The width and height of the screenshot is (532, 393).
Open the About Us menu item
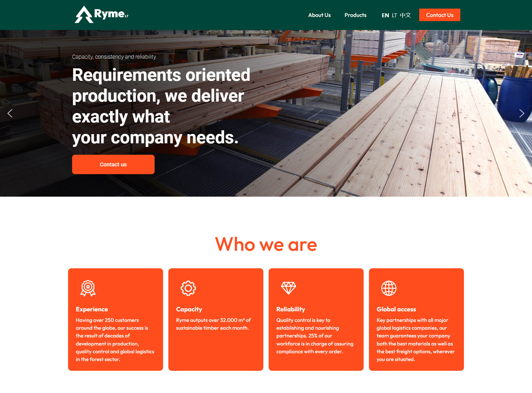tap(319, 15)
